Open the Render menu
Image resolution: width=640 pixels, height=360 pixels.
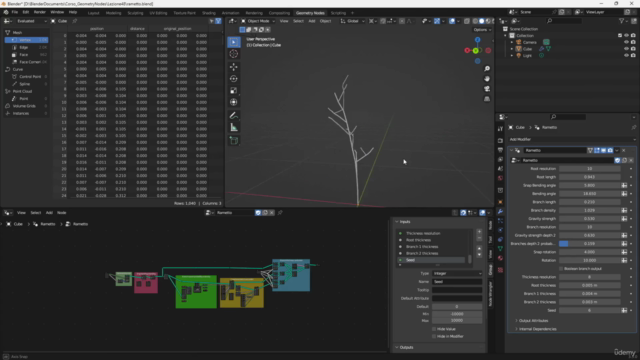pyautogui.click(x=40, y=12)
